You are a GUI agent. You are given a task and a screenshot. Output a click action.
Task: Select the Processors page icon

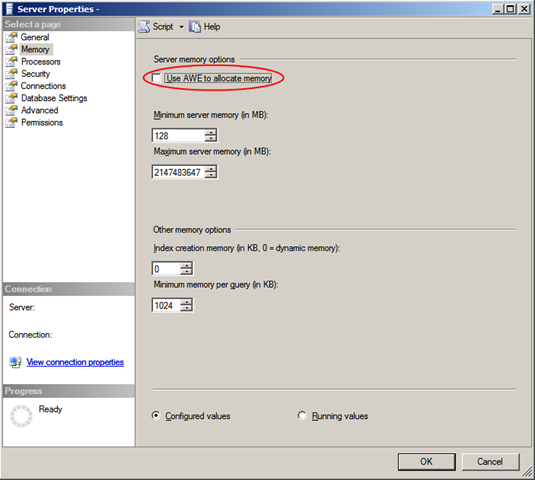[11, 62]
